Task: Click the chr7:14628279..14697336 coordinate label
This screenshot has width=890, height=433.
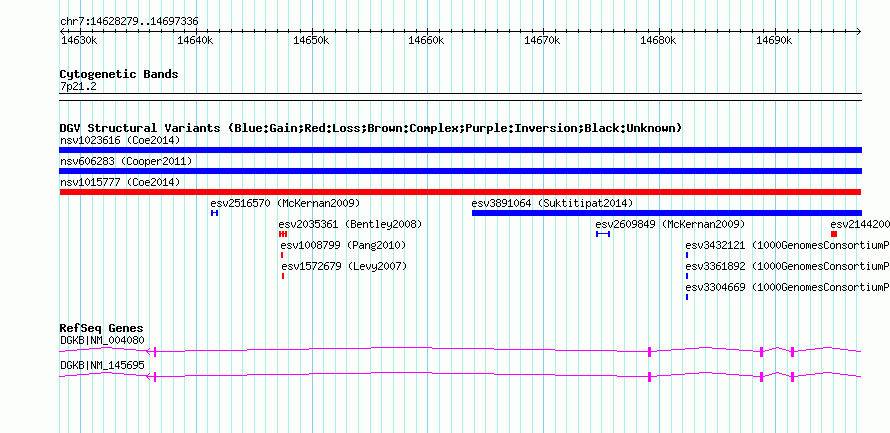Action: pyautogui.click(x=129, y=22)
